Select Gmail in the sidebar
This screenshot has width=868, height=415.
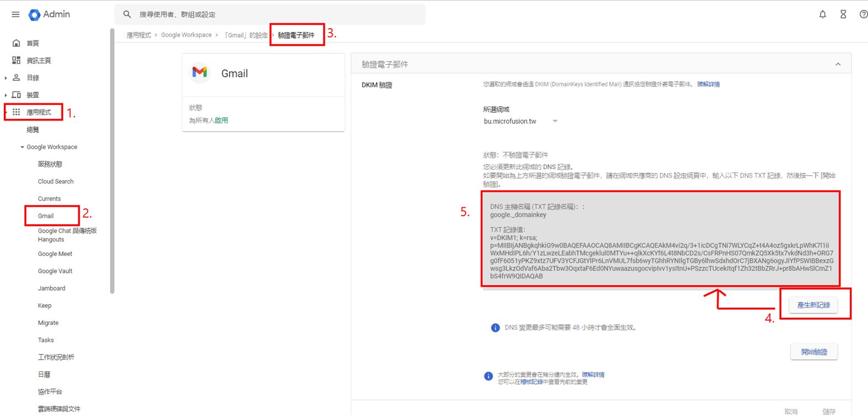point(46,216)
